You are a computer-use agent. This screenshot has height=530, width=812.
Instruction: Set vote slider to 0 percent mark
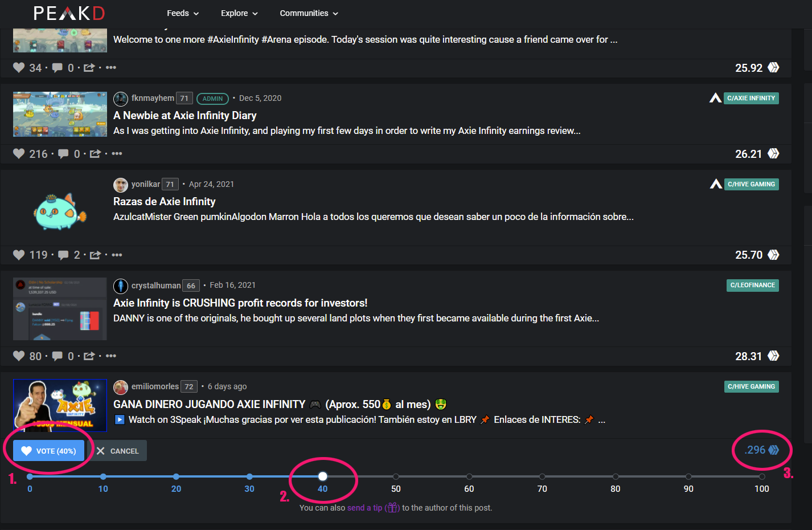tap(30, 476)
